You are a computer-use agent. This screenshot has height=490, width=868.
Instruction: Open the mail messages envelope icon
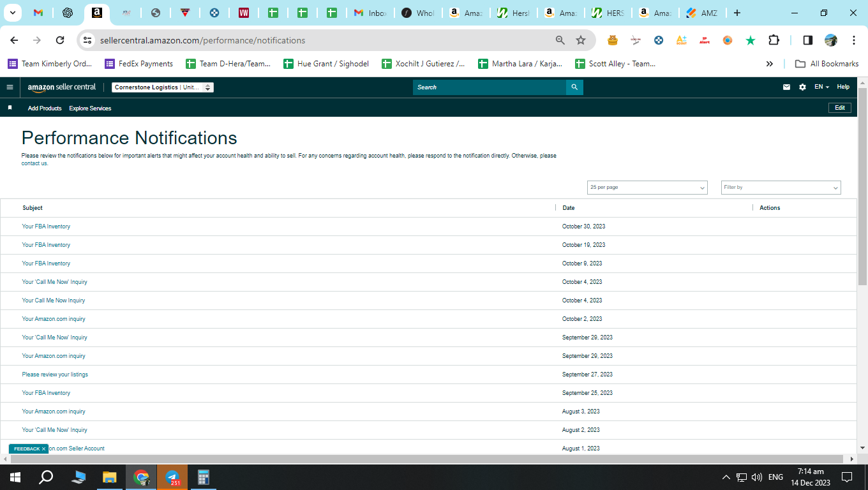786,87
